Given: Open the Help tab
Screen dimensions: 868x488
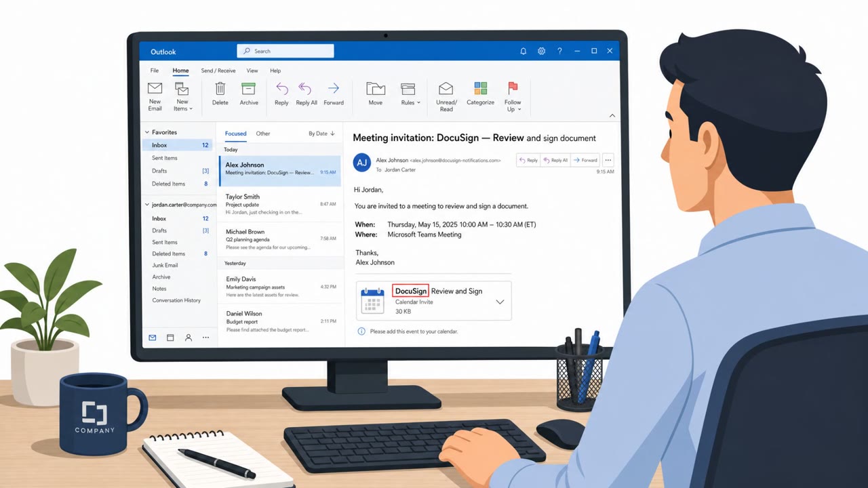Looking at the screenshot, I should pyautogui.click(x=275, y=70).
